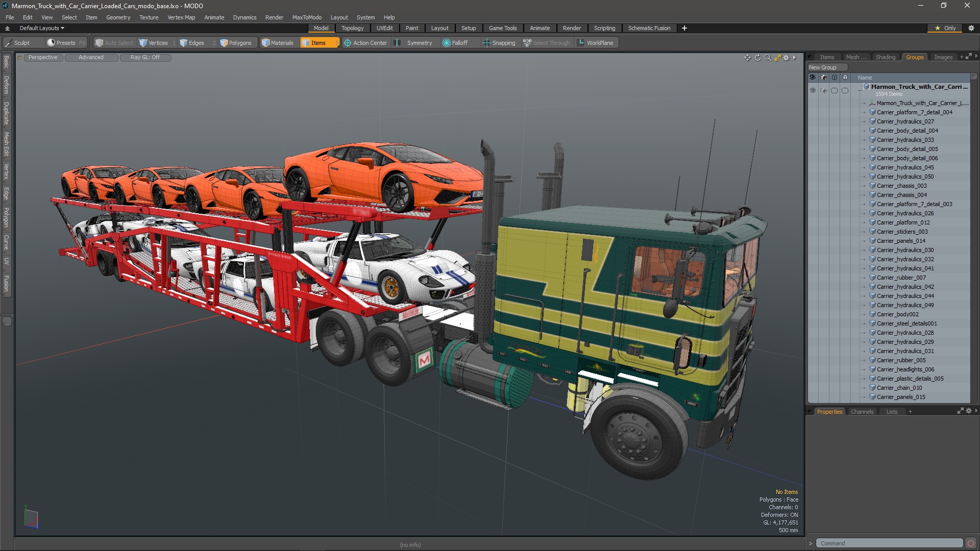
Task: Expand the command history arrow
Action: 810,543
